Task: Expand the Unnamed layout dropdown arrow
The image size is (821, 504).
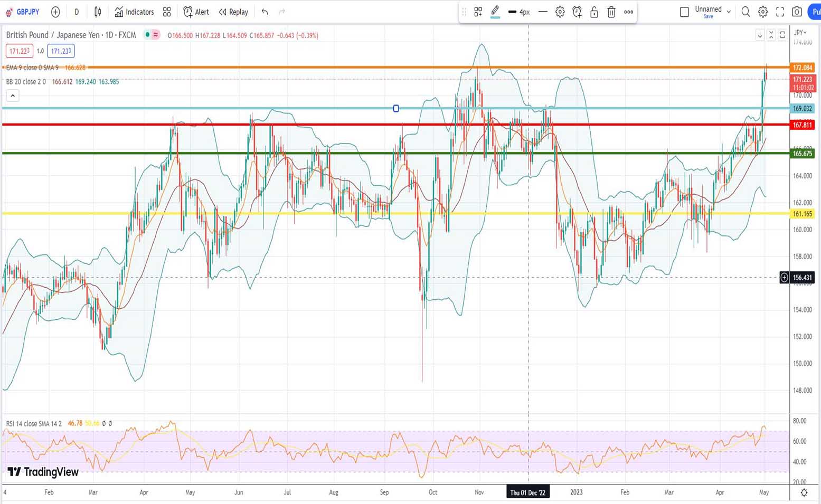Action: tap(729, 12)
